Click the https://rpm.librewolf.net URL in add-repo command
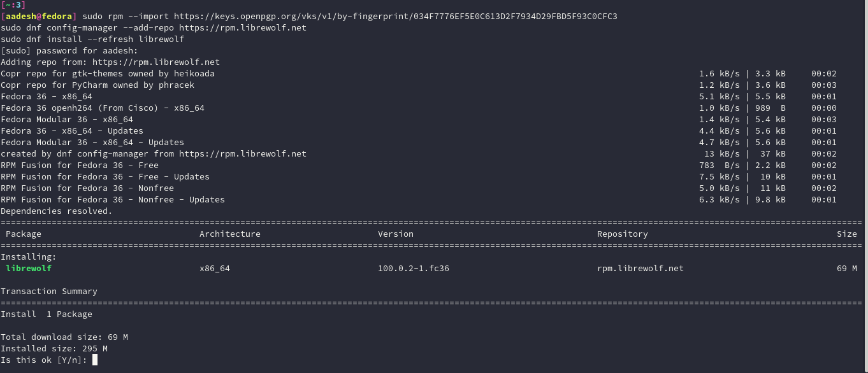 243,28
